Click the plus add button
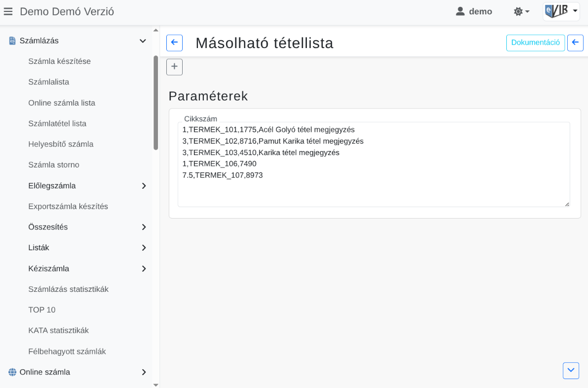The image size is (588, 388). (x=174, y=67)
